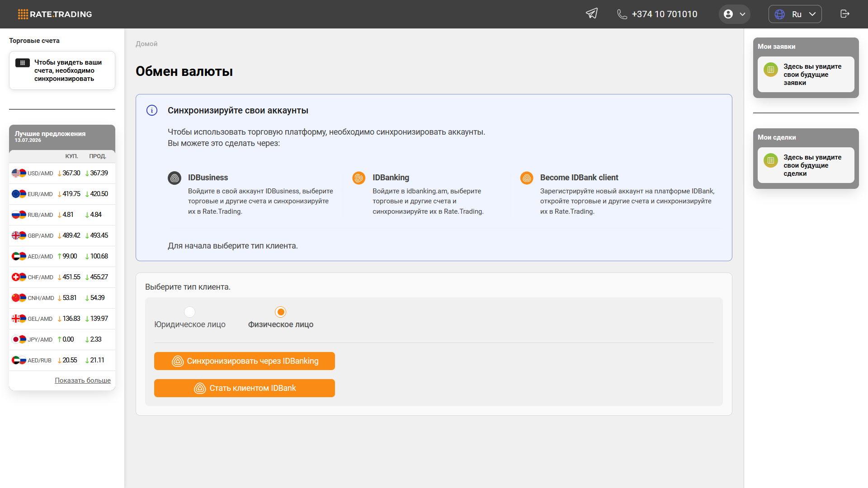Click the trading accounts card icon

click(x=23, y=63)
